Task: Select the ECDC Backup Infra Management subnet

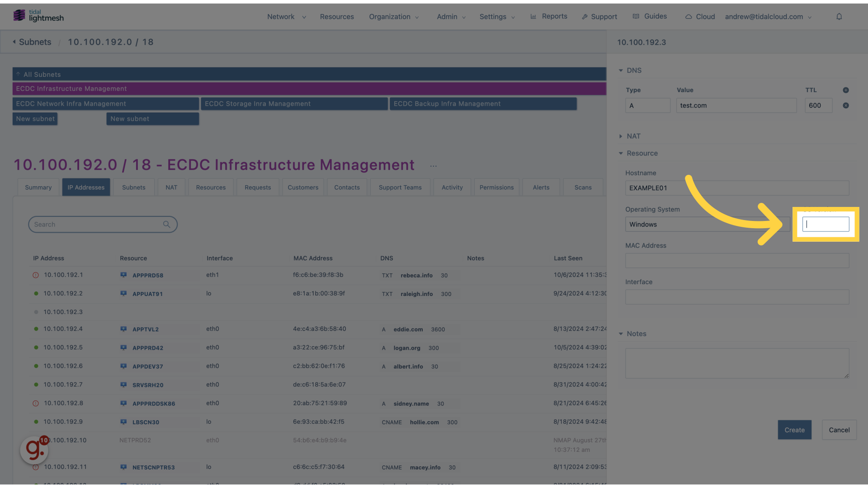Action: pos(483,103)
